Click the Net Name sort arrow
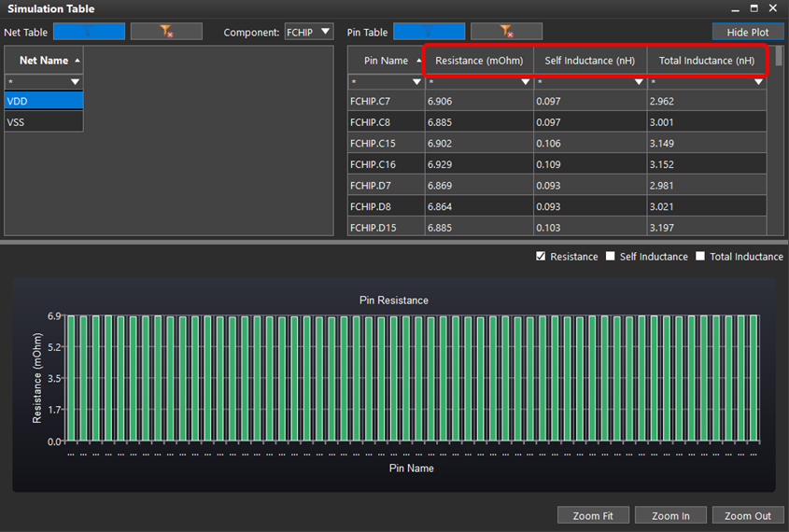Viewport: 789px width, 532px height. click(77, 61)
